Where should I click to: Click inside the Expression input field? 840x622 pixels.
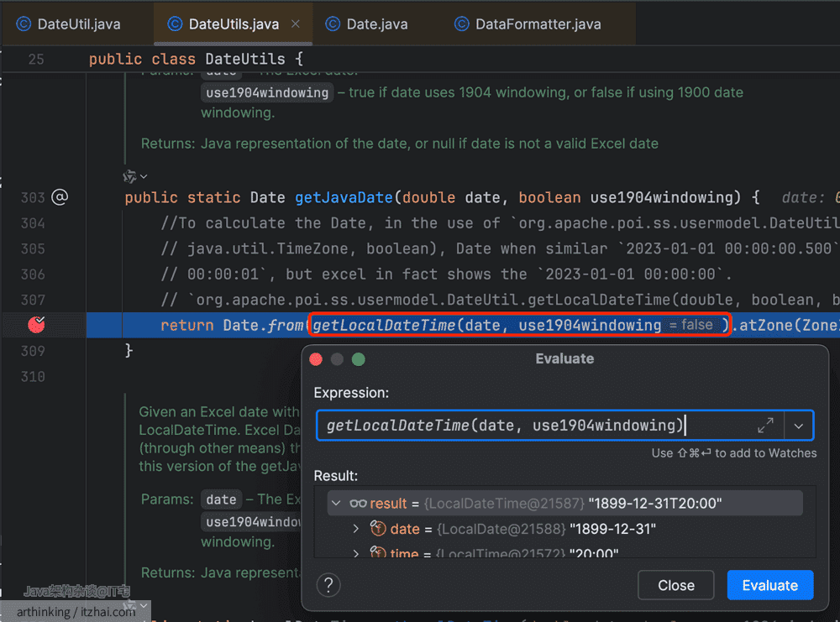pyautogui.click(x=536, y=426)
